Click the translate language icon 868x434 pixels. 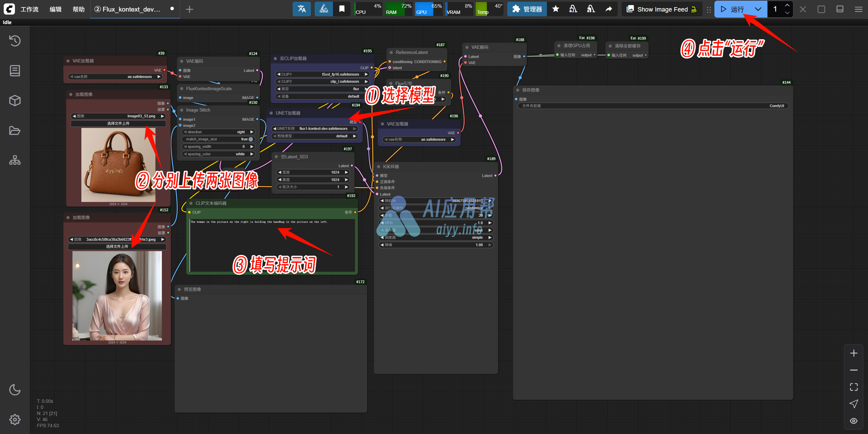coord(302,9)
